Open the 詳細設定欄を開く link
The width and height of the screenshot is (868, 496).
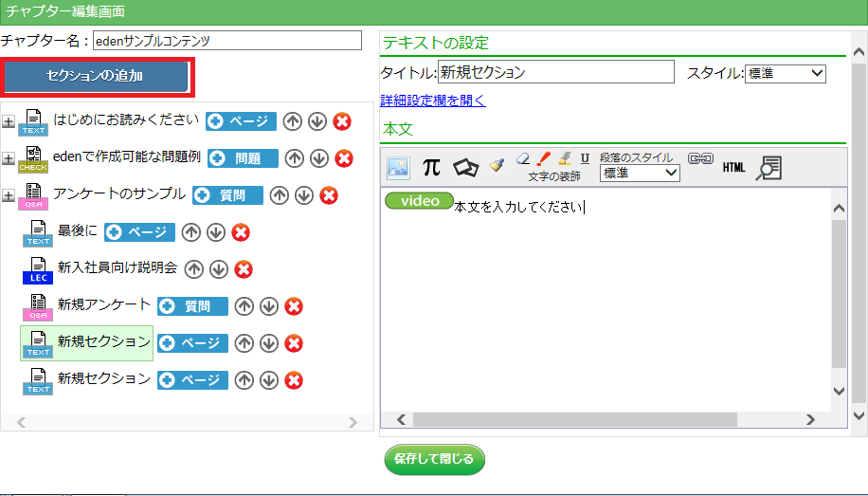[433, 101]
